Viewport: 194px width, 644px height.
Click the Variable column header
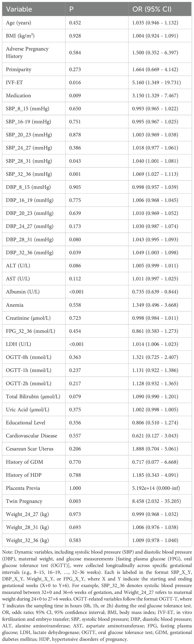pos(19,9)
